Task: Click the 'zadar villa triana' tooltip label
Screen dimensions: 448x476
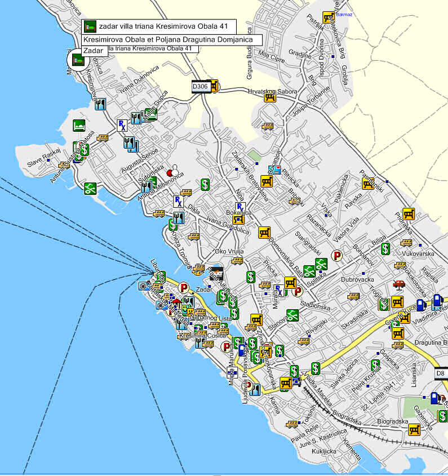Action: point(159,26)
